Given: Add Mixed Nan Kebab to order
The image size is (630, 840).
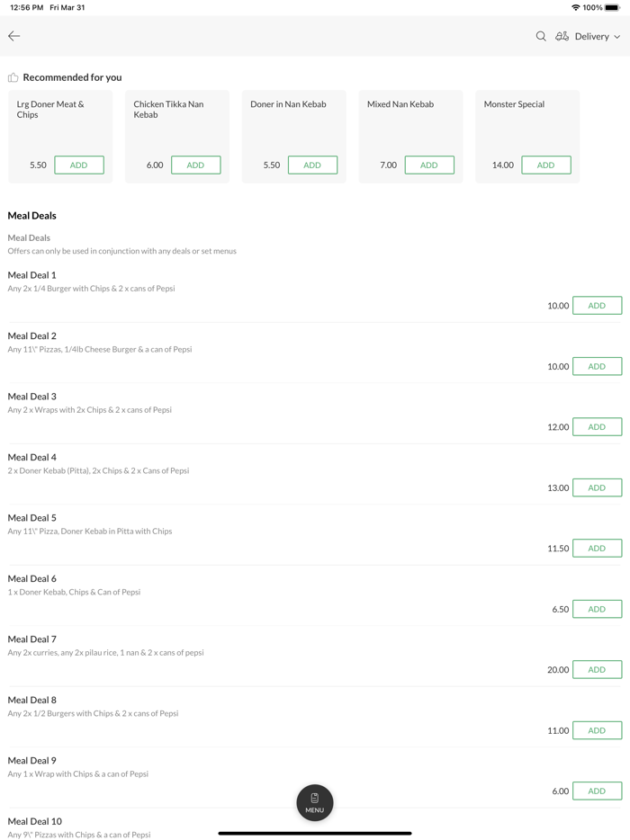Looking at the screenshot, I should (429, 165).
